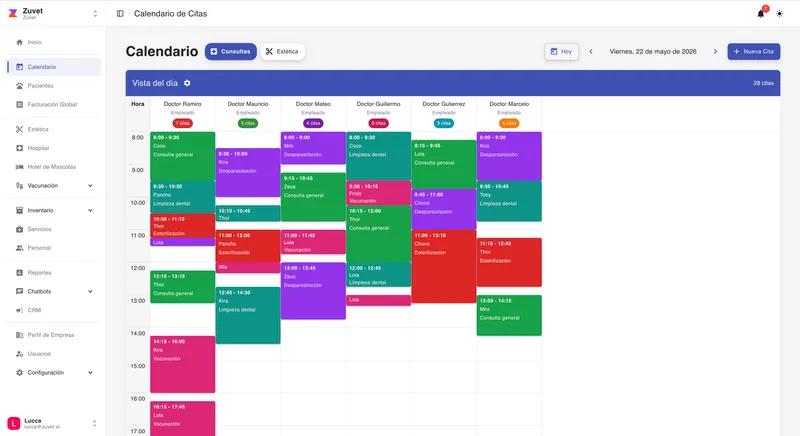Image resolution: width=800 pixels, height=436 pixels.
Task: Open Servicios sidebar icon
Action: 19,229
